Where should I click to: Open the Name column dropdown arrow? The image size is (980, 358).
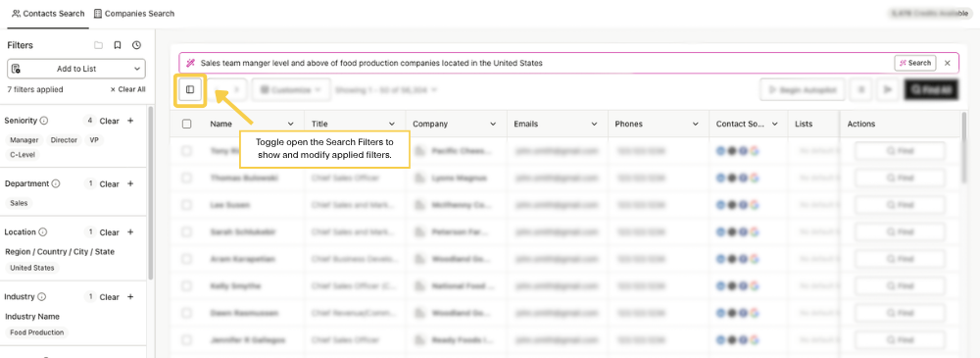coord(291,124)
